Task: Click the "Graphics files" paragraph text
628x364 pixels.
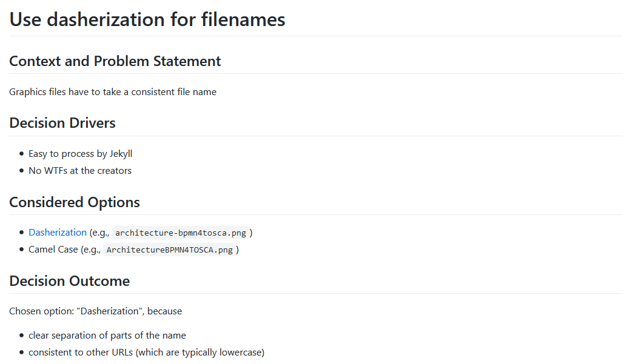Action: click(x=113, y=92)
